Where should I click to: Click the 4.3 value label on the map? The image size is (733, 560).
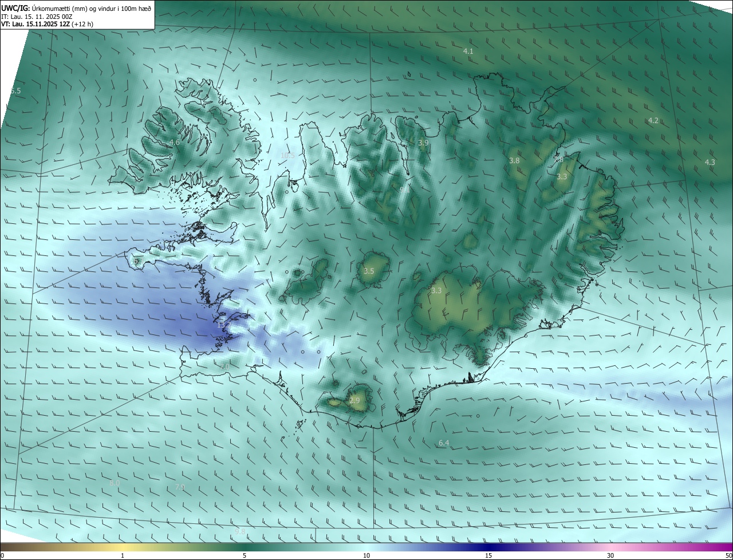[x=710, y=163]
